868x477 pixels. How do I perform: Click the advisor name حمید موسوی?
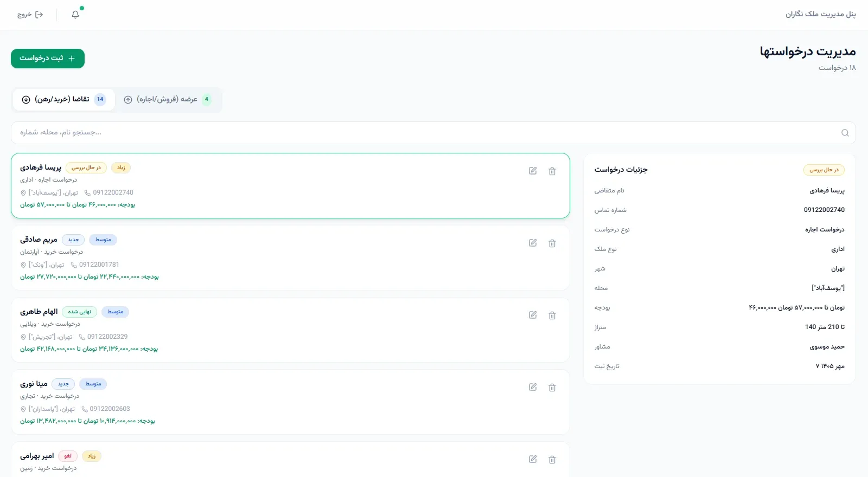click(827, 347)
